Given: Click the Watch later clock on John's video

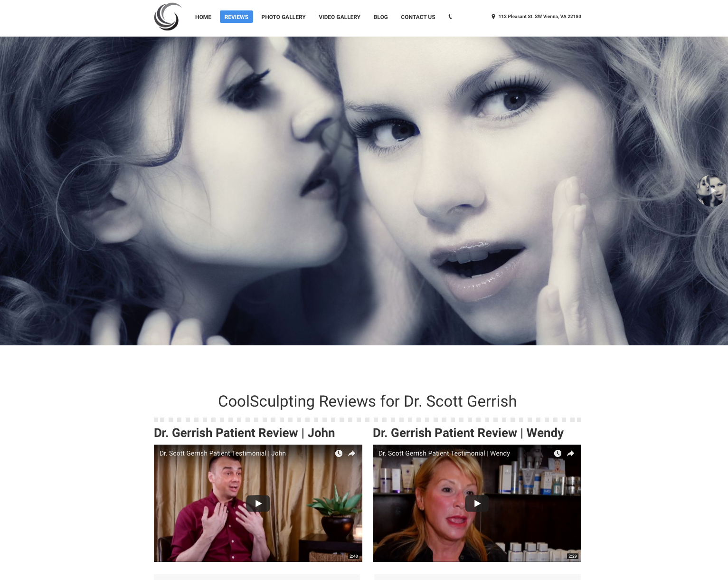Looking at the screenshot, I should 339,454.
